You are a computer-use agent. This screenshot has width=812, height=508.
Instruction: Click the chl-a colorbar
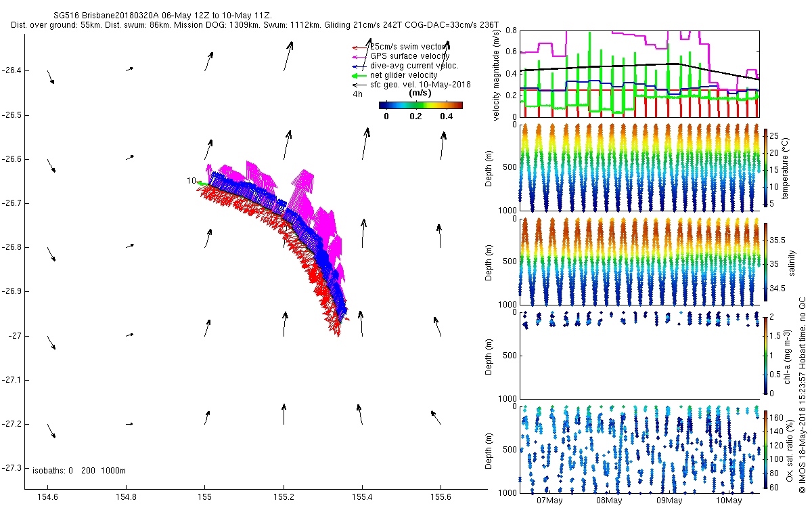[x=765, y=354]
